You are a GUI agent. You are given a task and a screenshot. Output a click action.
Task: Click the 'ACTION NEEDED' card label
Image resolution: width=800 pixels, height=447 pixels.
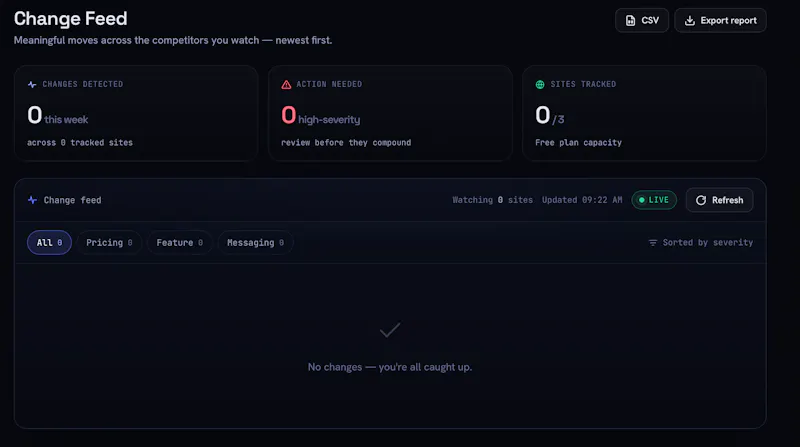tap(329, 84)
